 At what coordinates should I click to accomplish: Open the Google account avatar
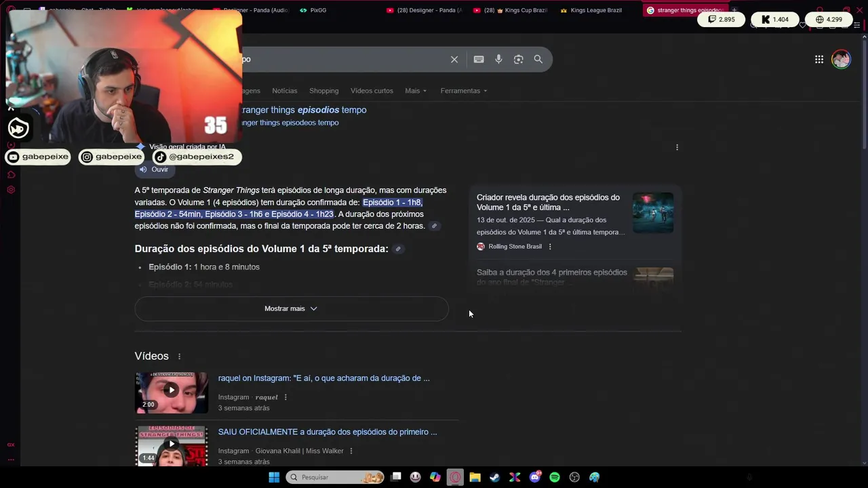tap(841, 60)
